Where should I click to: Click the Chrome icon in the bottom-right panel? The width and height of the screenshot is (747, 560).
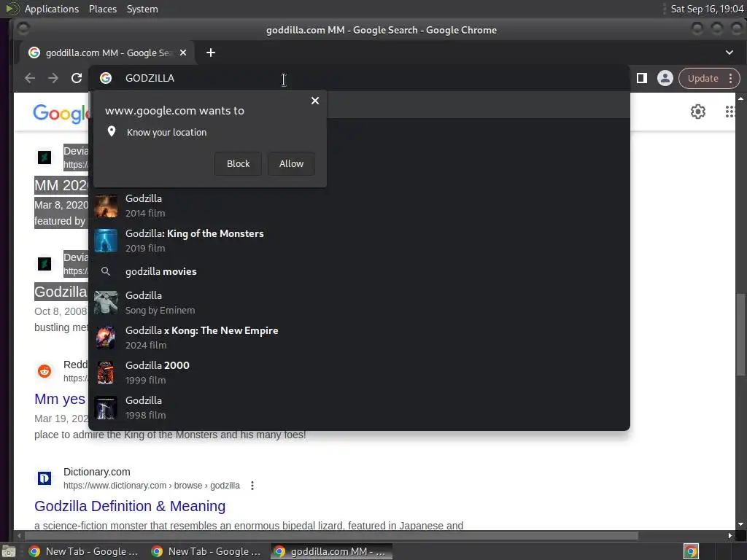tap(691, 551)
